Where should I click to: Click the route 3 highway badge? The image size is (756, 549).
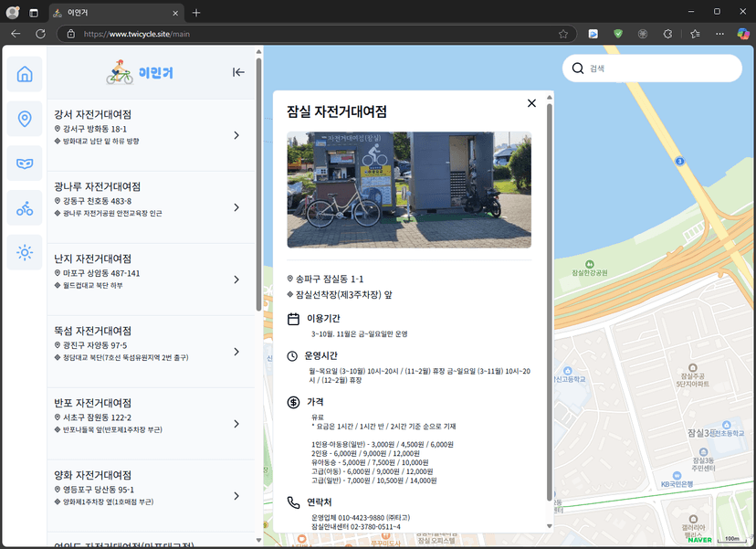click(679, 161)
